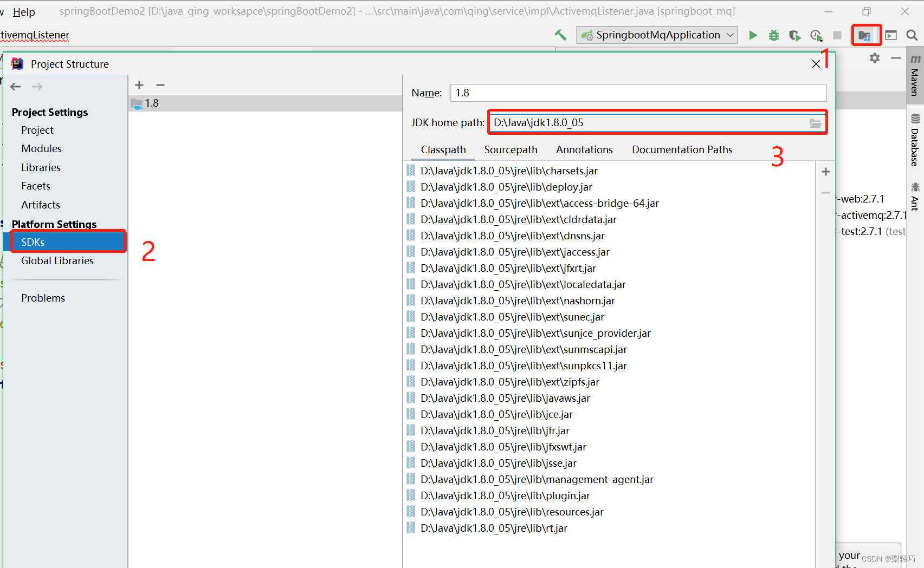
Task: Run with Coverage using the shield icon
Action: (x=794, y=35)
